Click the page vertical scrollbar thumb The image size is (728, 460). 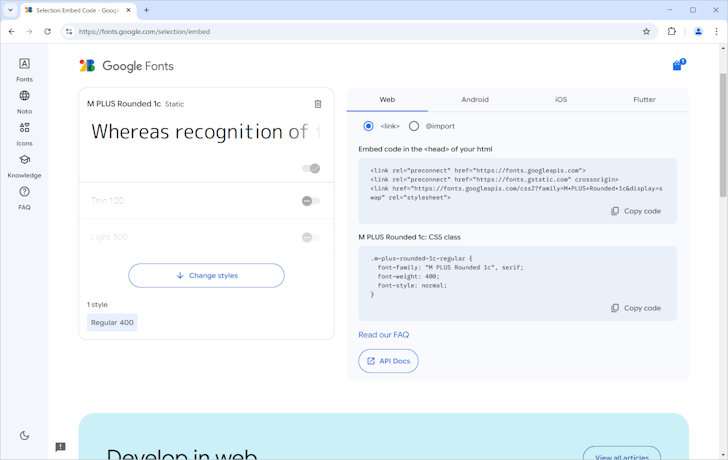pyautogui.click(x=723, y=135)
